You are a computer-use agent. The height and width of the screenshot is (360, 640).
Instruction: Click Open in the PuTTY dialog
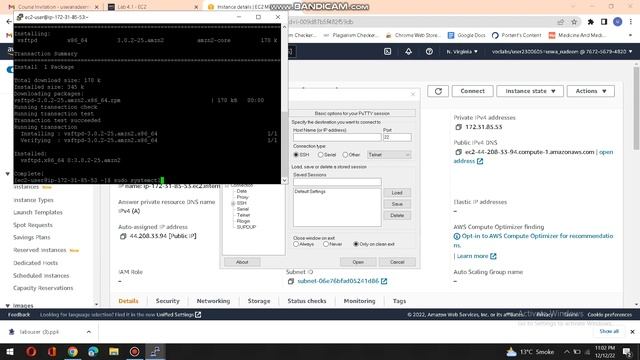(358, 262)
